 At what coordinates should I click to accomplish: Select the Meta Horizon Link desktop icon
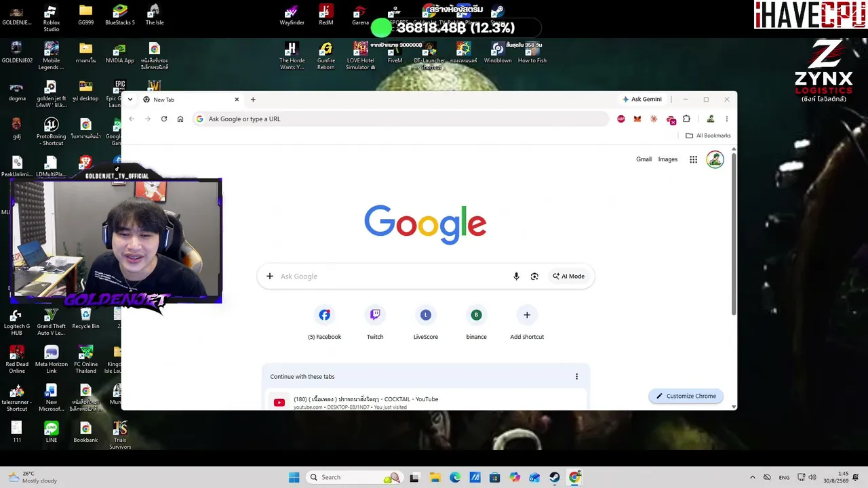click(52, 360)
